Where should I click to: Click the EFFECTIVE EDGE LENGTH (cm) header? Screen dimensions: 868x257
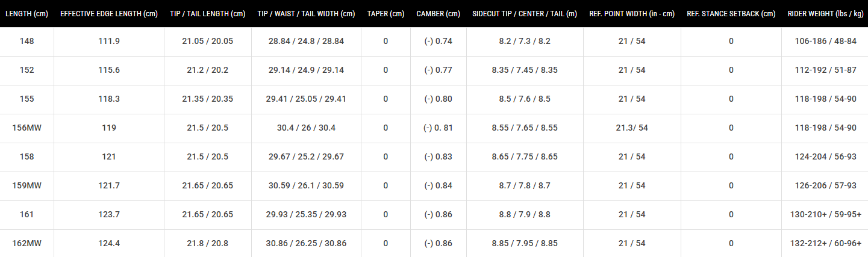point(109,14)
